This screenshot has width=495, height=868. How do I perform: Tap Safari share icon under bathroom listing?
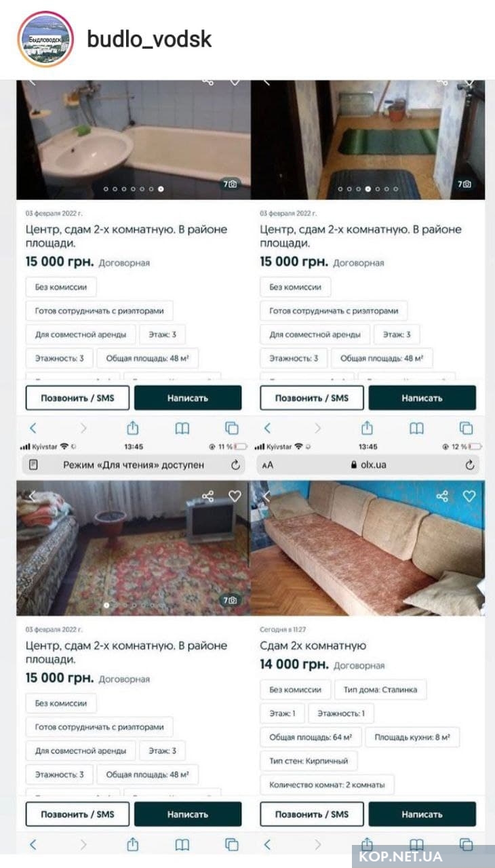(x=133, y=429)
